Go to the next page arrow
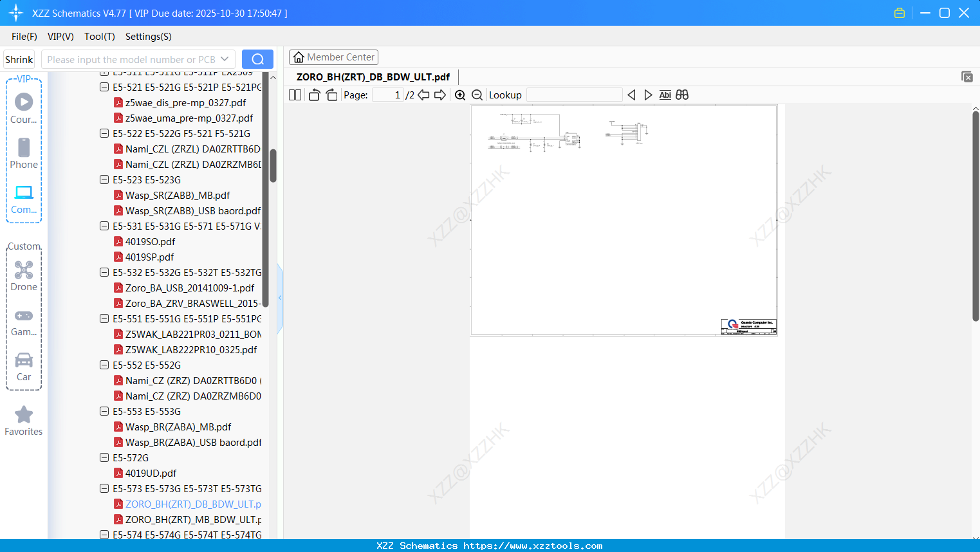The width and height of the screenshot is (980, 552). coord(440,95)
